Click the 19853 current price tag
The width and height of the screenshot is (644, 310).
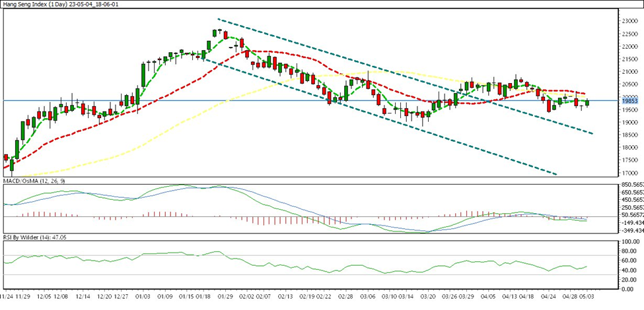(629, 101)
